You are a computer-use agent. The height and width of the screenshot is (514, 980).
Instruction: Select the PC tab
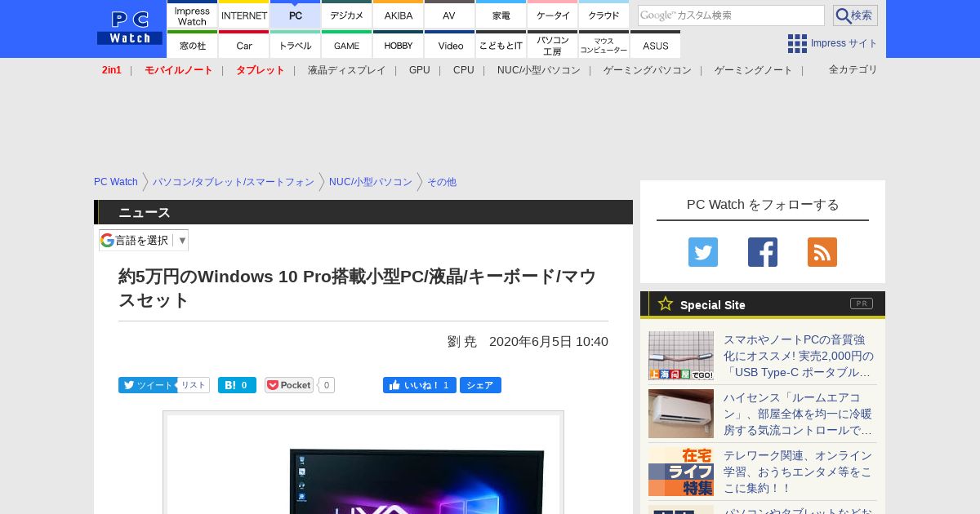[296, 14]
